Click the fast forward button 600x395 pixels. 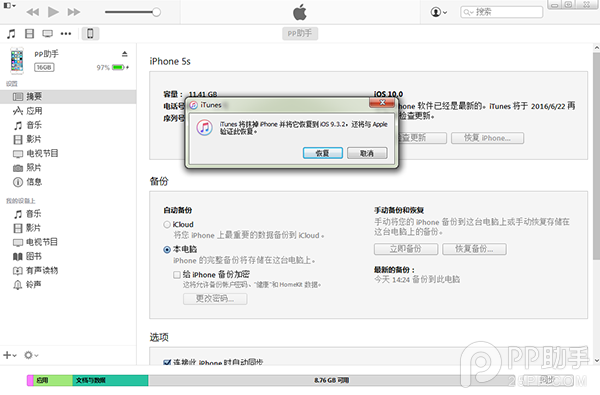[x=74, y=12]
